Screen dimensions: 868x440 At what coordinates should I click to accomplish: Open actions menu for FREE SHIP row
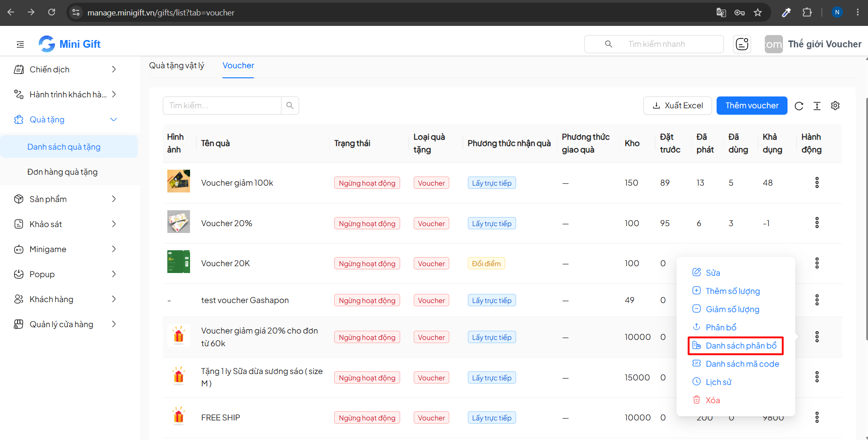(817, 417)
